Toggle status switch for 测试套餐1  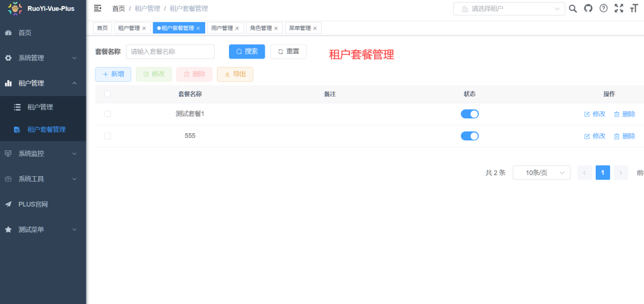(x=469, y=114)
